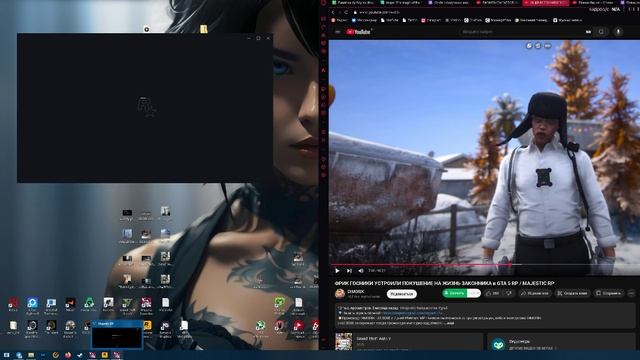Mute the YouTube player volume
The width and height of the screenshot is (640, 360).
tap(361, 270)
